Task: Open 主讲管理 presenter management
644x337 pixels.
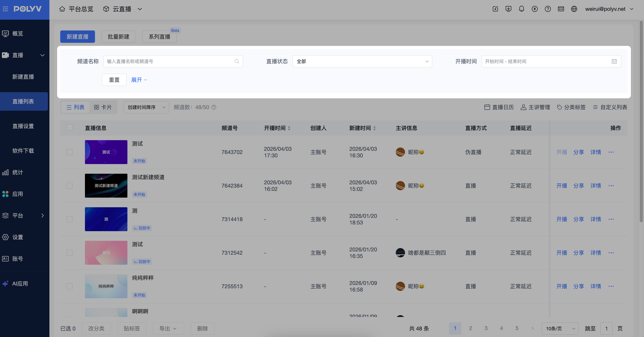Action: (535, 107)
